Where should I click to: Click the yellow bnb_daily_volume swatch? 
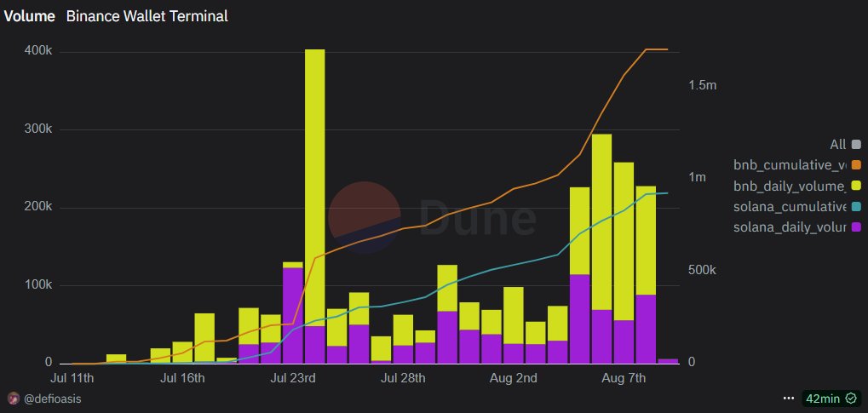click(x=856, y=186)
